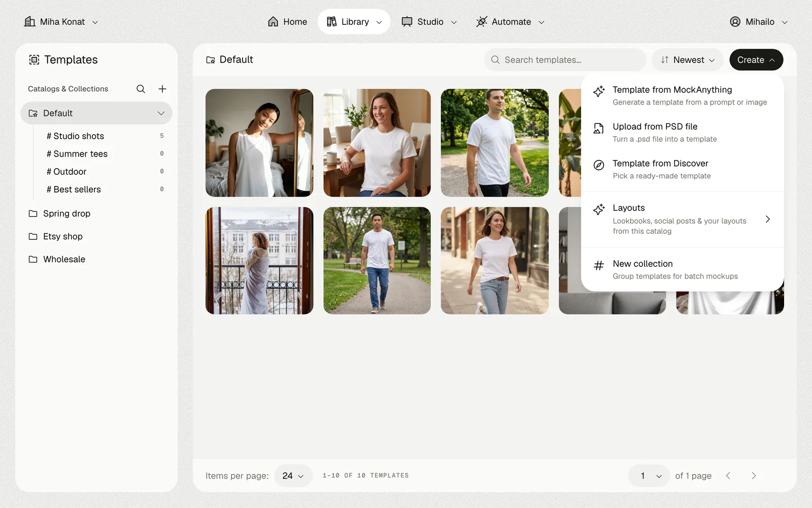The image size is (812, 508).
Task: Expand the Automate menu chevron
Action: [542, 22]
